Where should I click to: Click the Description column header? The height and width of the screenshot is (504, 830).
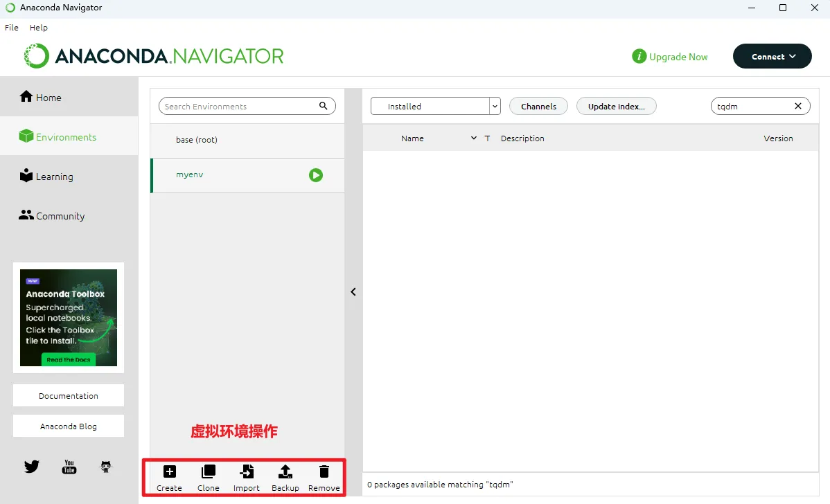pyautogui.click(x=522, y=138)
